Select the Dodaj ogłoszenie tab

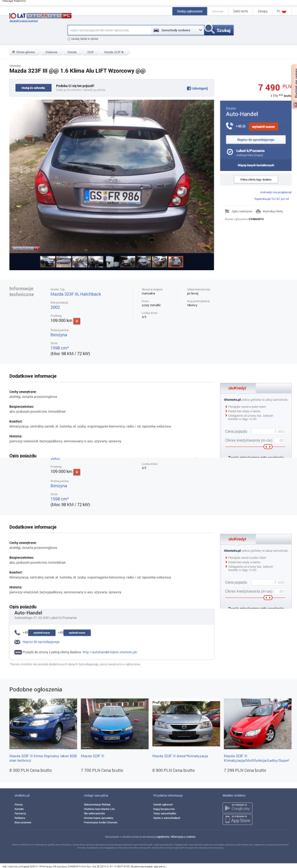[190, 11]
